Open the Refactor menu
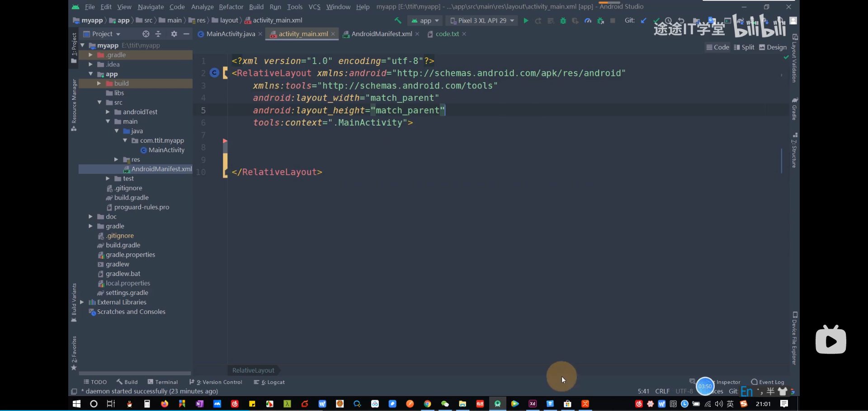Viewport: 868px width, 411px height. coord(231,7)
